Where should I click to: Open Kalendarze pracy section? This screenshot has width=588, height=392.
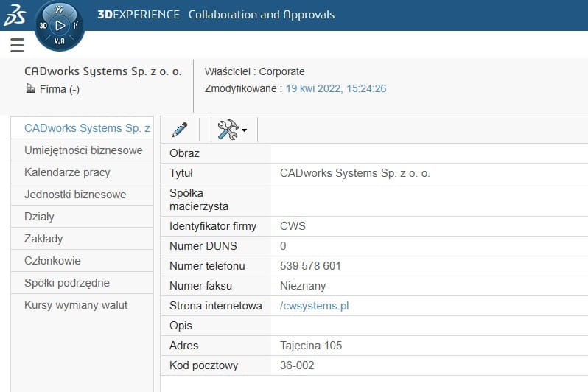82,172
